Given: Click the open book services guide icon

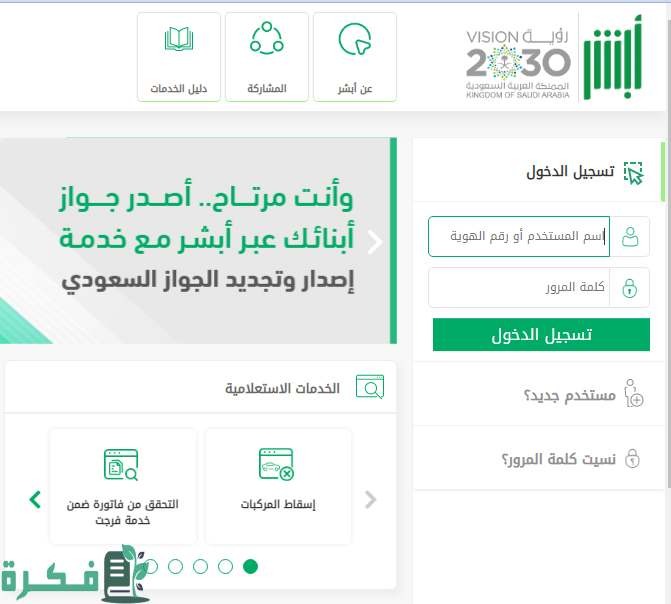Looking at the screenshot, I should point(179,39).
